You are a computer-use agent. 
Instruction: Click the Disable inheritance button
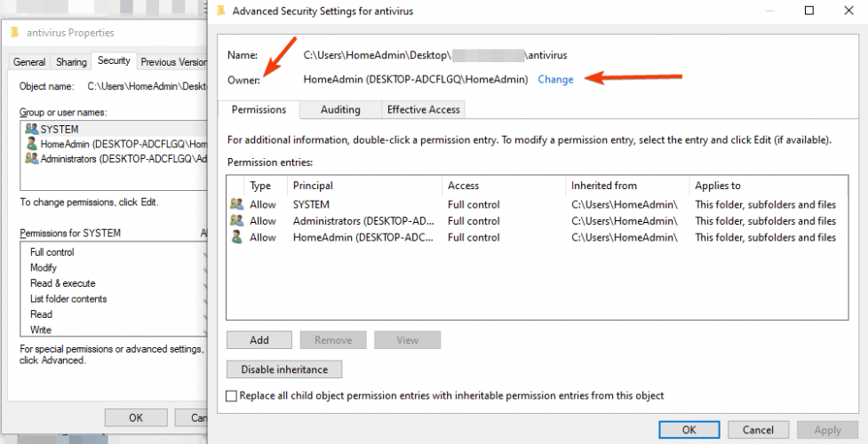click(284, 369)
